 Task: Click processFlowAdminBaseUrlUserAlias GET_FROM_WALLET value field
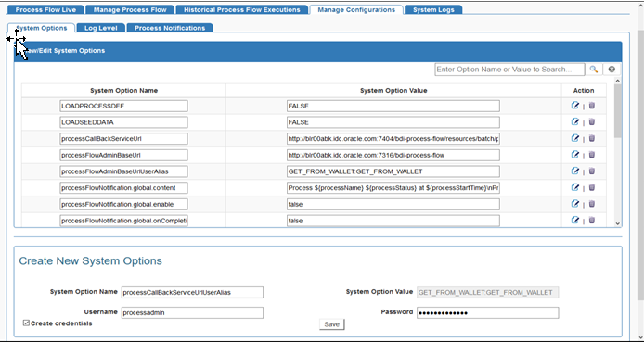393,171
